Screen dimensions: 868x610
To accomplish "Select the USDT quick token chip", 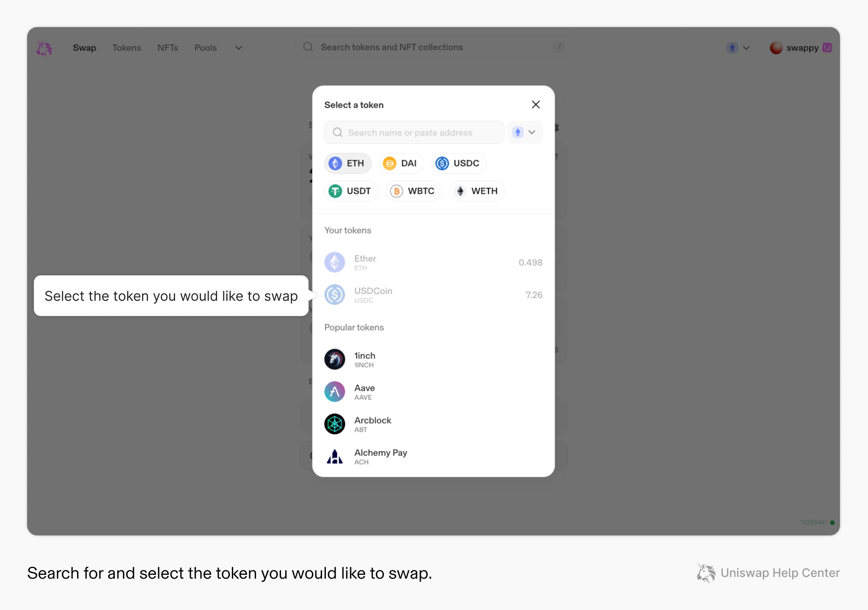I will tap(351, 191).
